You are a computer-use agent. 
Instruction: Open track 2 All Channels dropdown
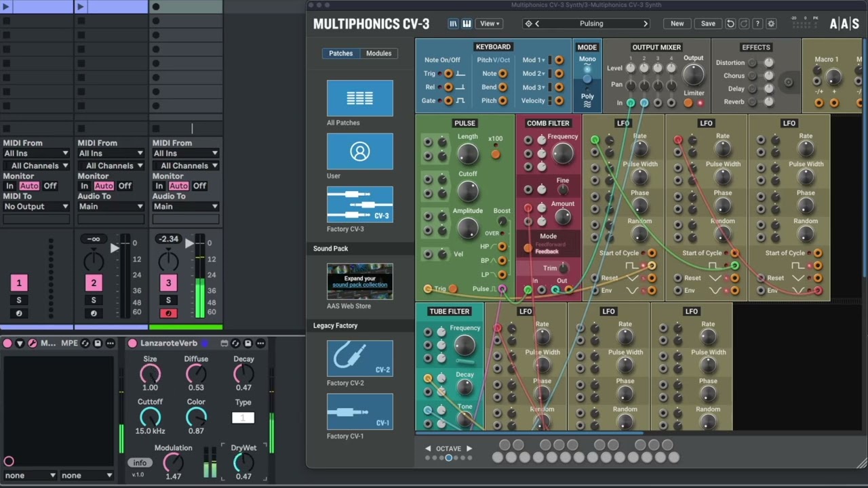(111, 165)
